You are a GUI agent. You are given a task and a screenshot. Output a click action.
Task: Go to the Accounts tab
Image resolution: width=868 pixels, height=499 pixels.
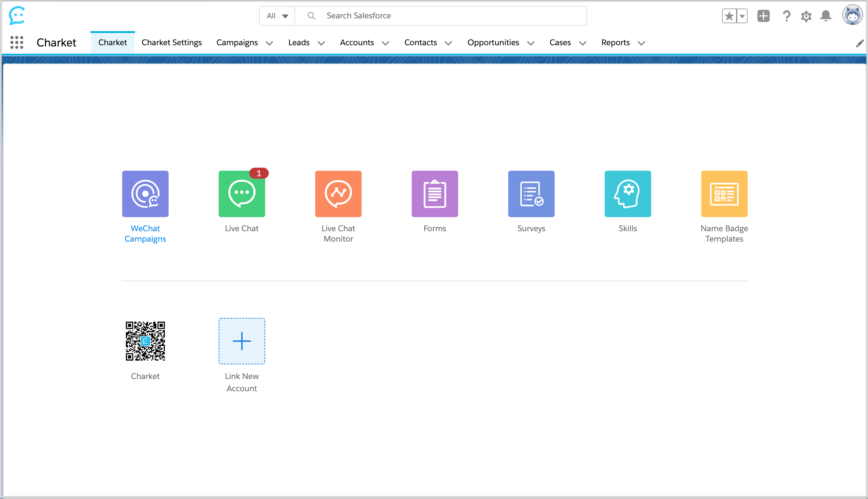coord(357,42)
